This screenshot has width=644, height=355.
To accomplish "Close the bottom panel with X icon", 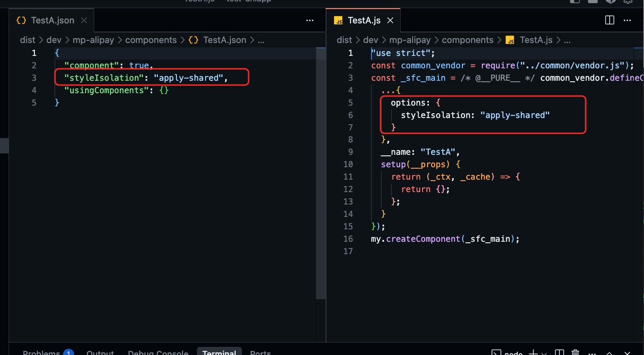I will coord(627,353).
